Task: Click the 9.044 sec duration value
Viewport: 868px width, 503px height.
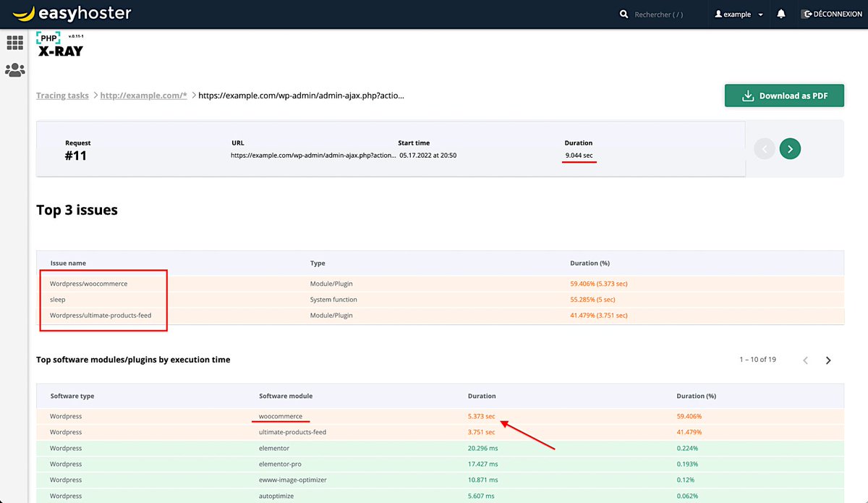Action: coord(579,156)
